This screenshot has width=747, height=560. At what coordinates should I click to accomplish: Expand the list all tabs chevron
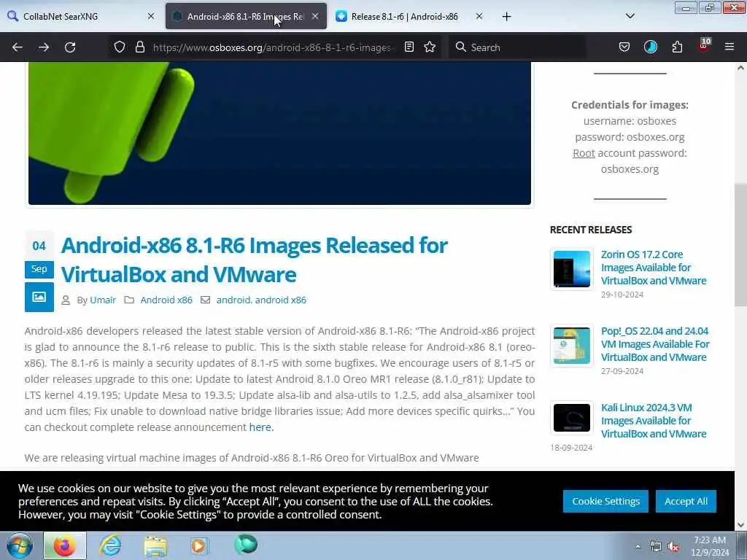[x=630, y=17]
